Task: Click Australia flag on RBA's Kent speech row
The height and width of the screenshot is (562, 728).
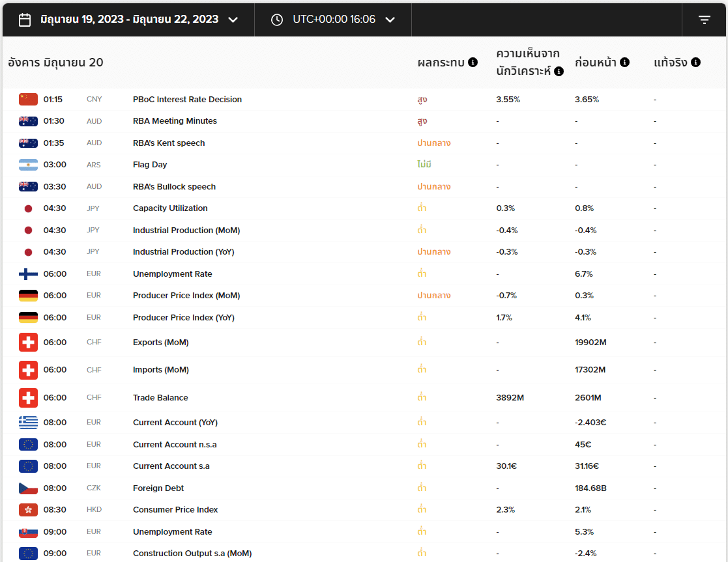Action: [x=28, y=143]
